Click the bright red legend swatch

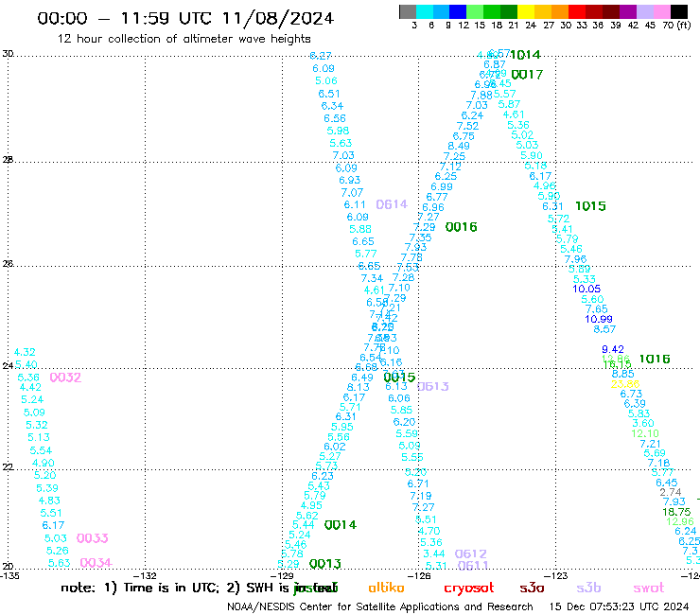[x=577, y=11]
